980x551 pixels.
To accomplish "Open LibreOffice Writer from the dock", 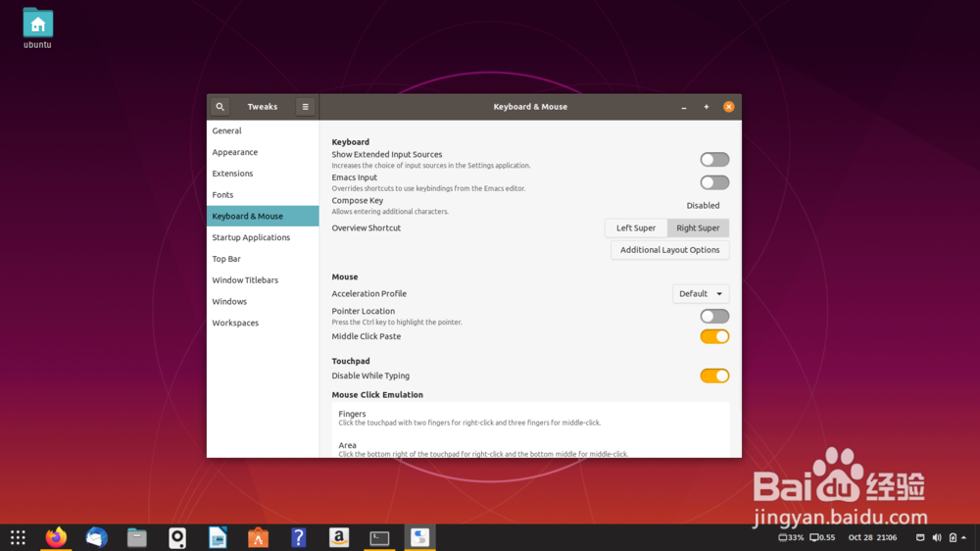I will tap(218, 537).
